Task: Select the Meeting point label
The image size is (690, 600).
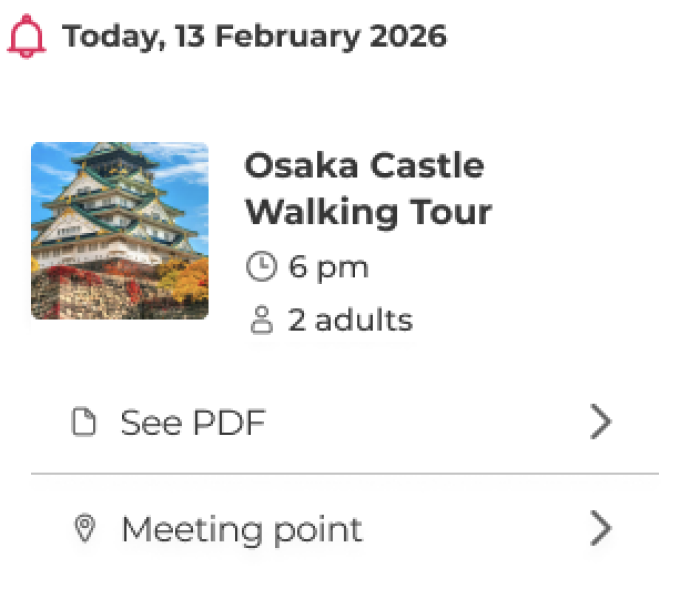Action: click(x=241, y=529)
